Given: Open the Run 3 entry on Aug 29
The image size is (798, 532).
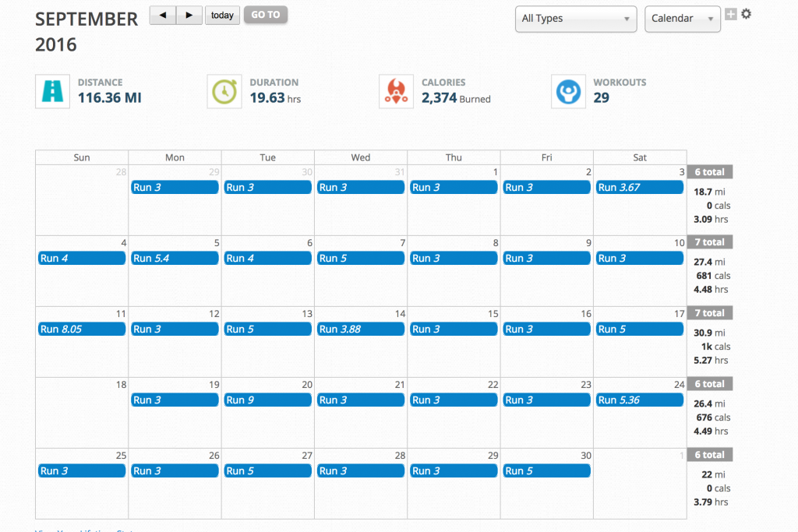Looking at the screenshot, I should pyautogui.click(x=175, y=187).
